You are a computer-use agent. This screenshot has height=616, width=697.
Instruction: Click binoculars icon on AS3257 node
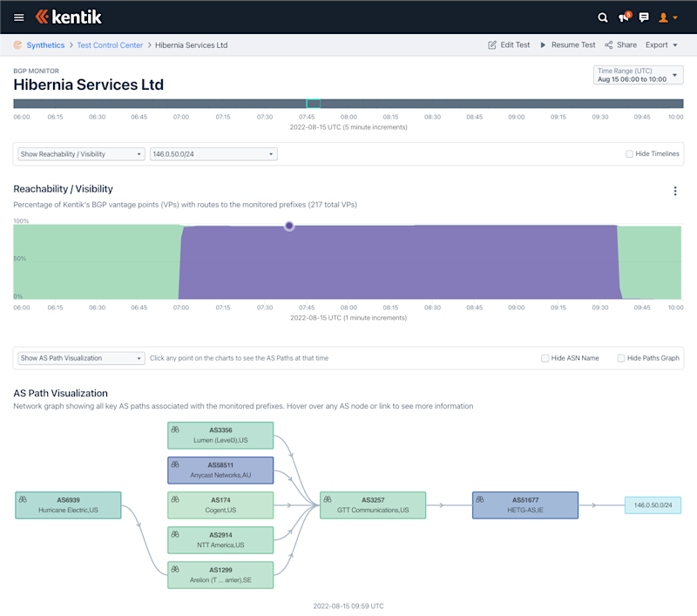pos(328,499)
